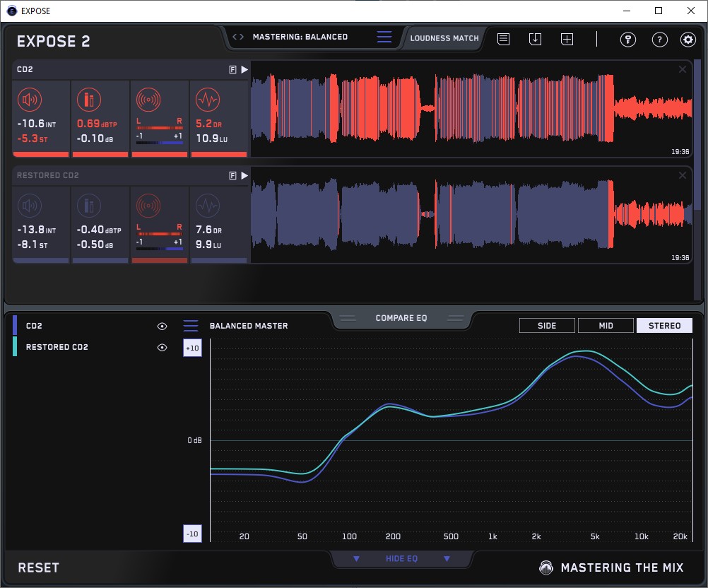The height and width of the screenshot is (588, 708).
Task: Toggle CD2 EQ curve visibility eye
Action: click(162, 326)
